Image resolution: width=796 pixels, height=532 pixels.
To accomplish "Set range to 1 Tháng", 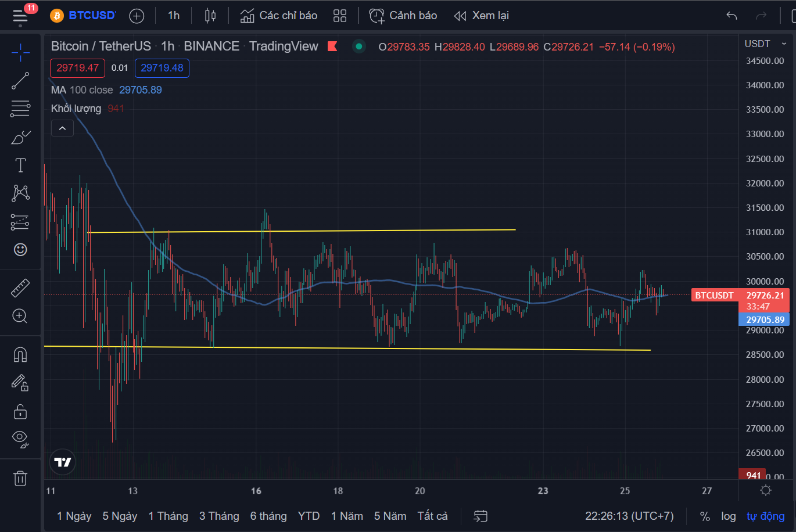I will pos(168,516).
